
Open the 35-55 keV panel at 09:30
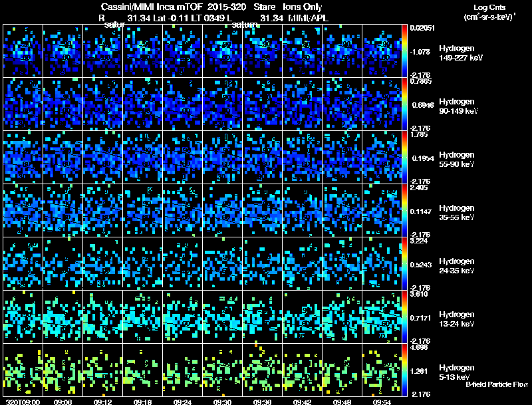tap(222, 211)
